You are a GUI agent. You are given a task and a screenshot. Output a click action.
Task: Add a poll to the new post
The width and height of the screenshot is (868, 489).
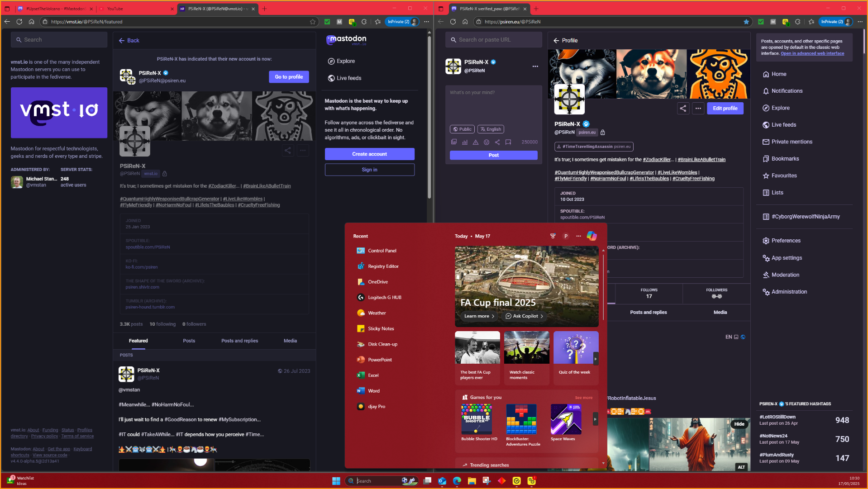465,142
